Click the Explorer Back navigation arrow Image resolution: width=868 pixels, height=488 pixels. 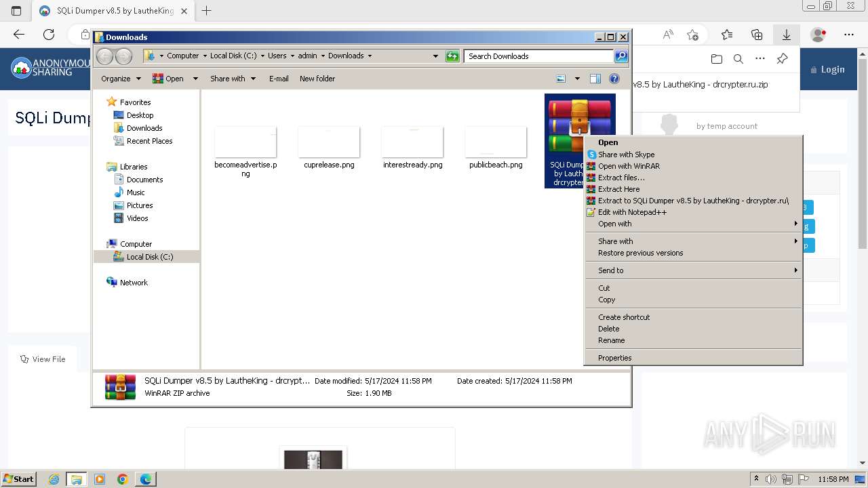[x=104, y=56]
